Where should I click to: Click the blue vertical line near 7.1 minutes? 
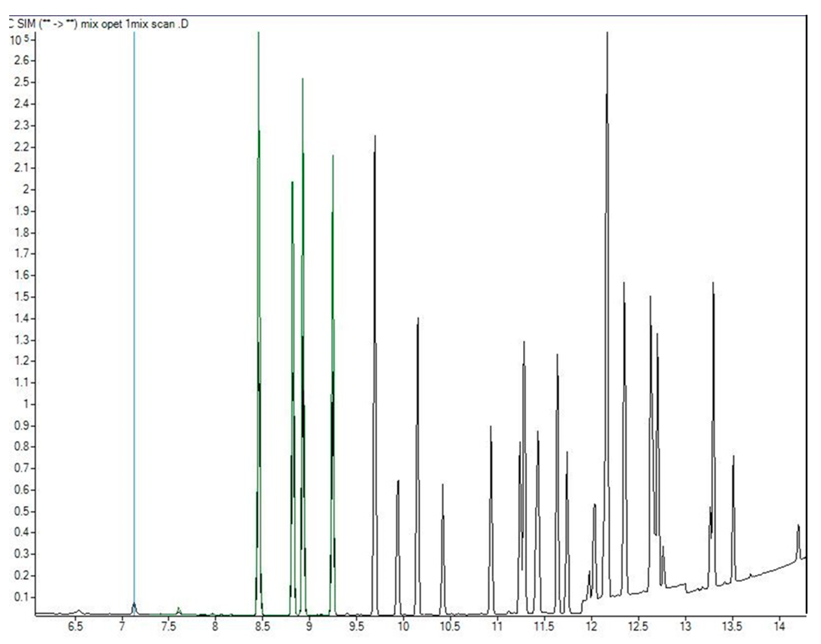(134, 302)
